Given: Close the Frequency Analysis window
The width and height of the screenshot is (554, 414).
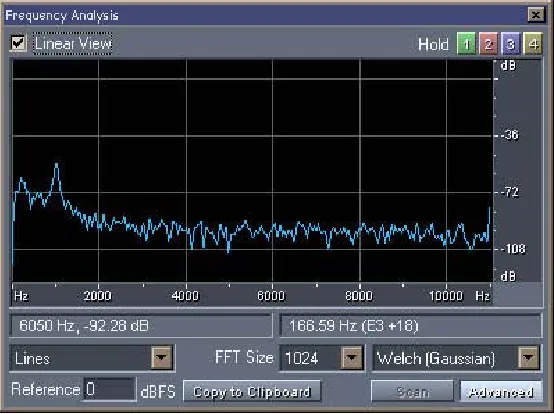Looking at the screenshot, I should [x=536, y=15].
